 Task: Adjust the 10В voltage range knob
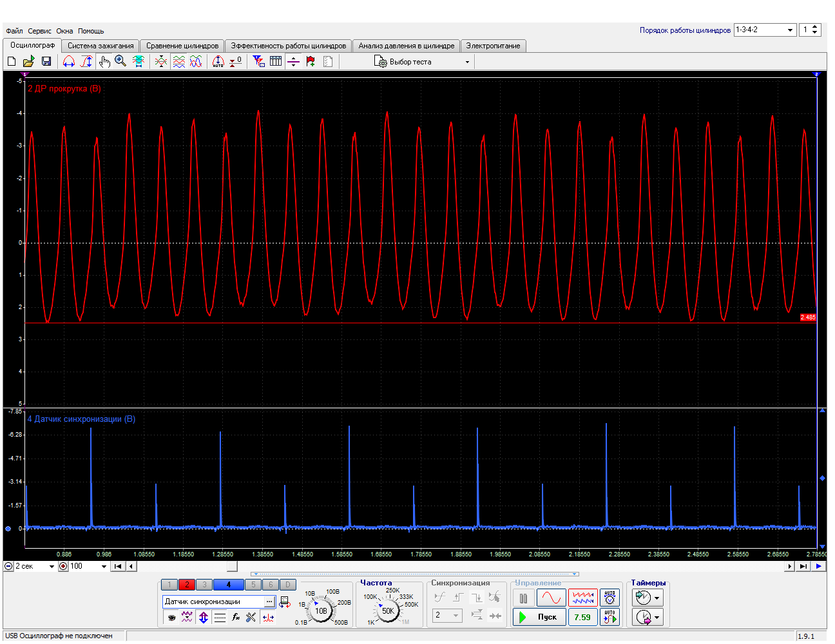pos(320,611)
